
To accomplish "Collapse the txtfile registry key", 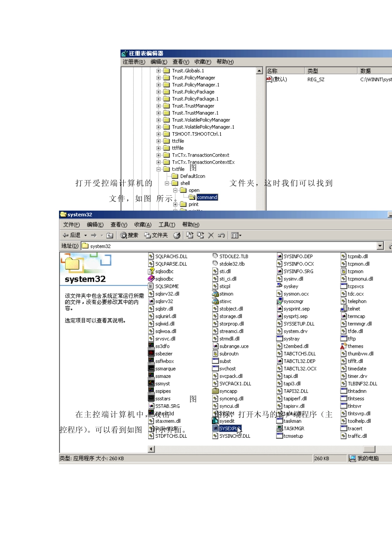I will [158, 169].
